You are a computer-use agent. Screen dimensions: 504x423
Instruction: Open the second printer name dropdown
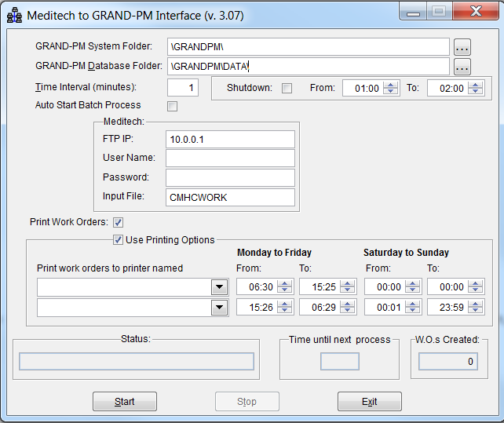[220, 308]
